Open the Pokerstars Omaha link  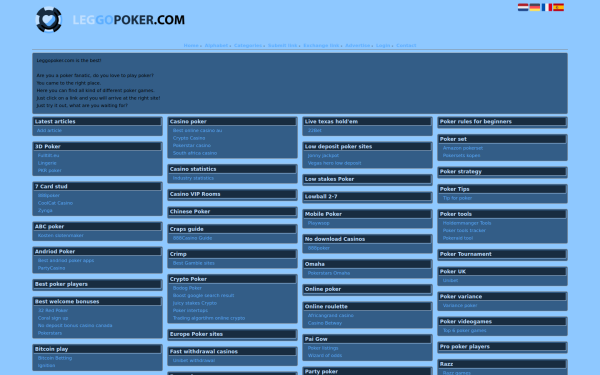click(x=329, y=273)
